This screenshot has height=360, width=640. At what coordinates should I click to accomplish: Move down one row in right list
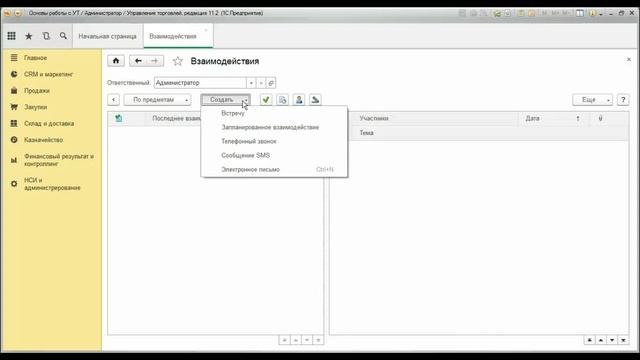pyautogui.click(x=612, y=340)
